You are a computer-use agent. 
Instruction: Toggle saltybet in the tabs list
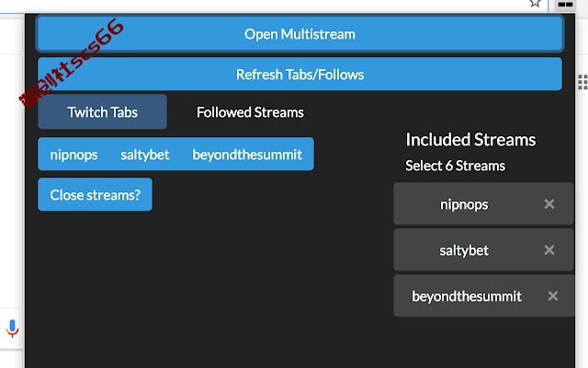tap(145, 155)
